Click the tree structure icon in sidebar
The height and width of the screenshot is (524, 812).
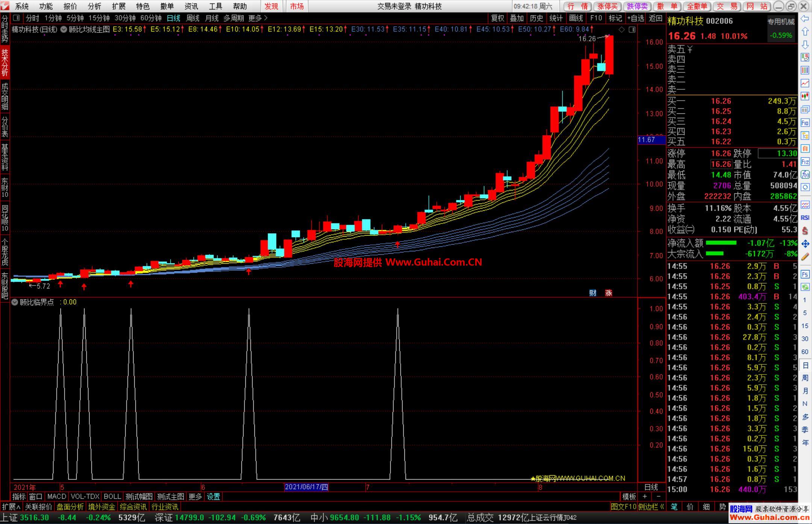(805, 136)
